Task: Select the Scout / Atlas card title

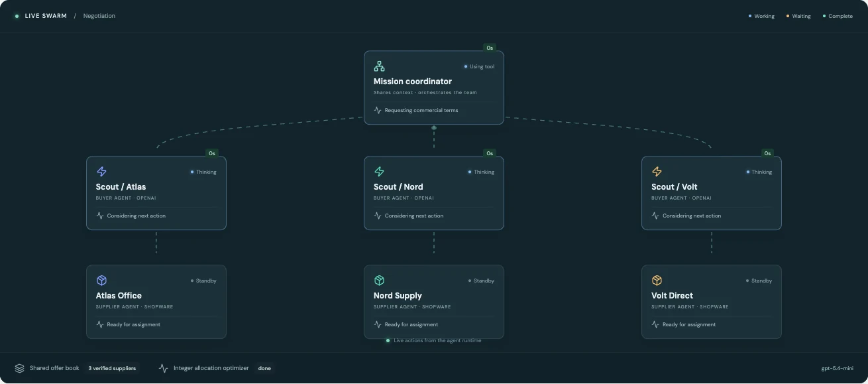Action: (x=121, y=187)
